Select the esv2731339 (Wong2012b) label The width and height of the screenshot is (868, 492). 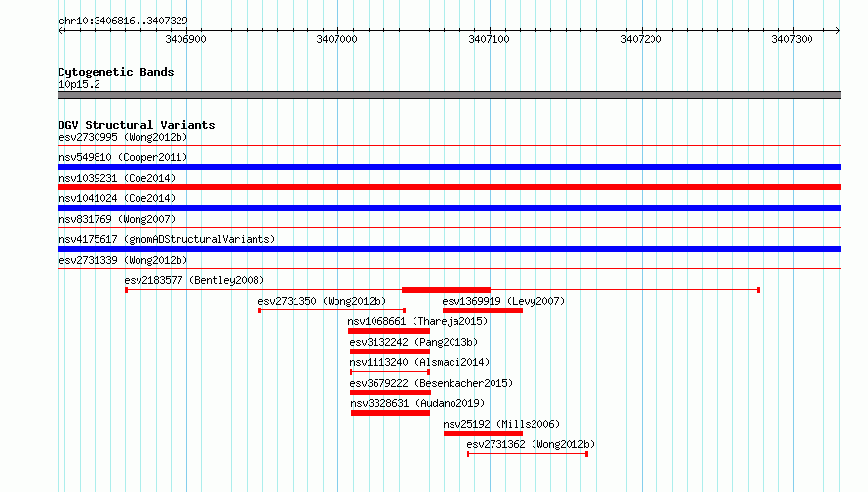pyautogui.click(x=123, y=260)
